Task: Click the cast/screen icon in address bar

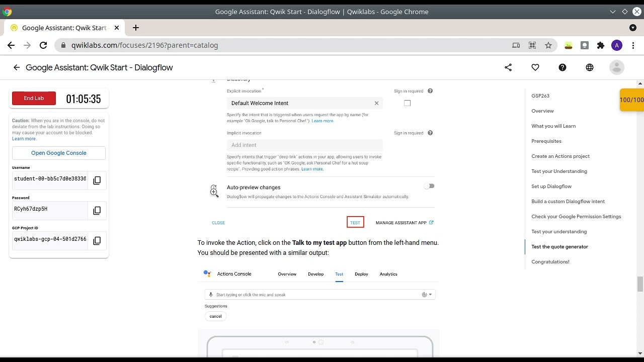Action: (516, 45)
